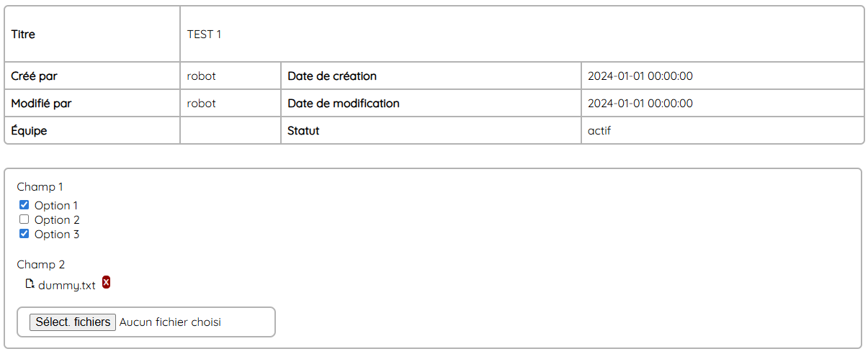Click the "TEST 1" title value
Screen dimensions: 868x354
click(x=204, y=35)
